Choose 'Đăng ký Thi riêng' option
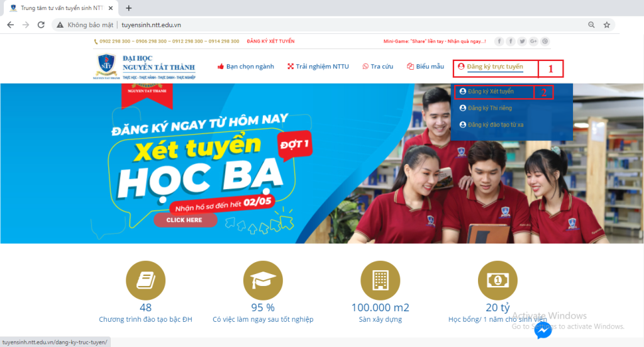This screenshot has width=644, height=347. coord(489,108)
